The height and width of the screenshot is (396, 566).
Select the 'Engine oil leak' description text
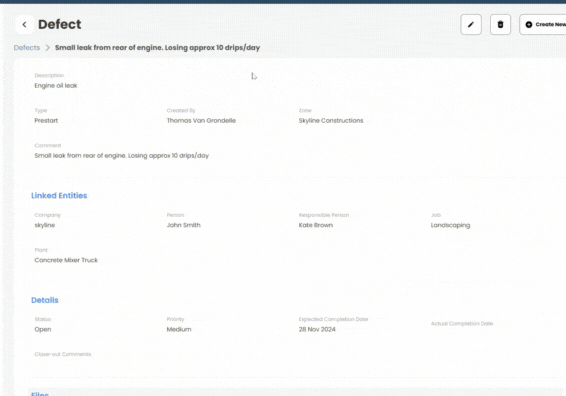(x=56, y=86)
